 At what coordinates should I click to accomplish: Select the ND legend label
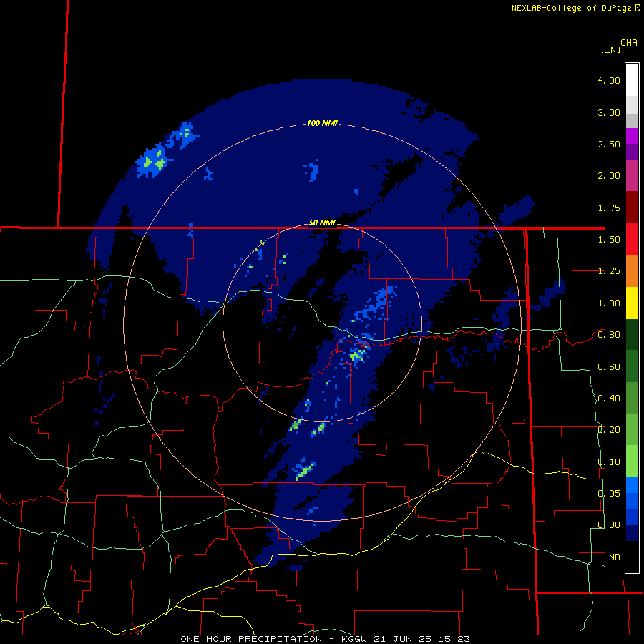[615, 557]
